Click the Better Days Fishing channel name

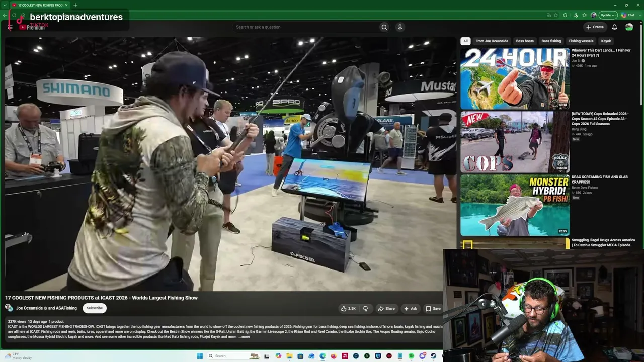tap(585, 188)
